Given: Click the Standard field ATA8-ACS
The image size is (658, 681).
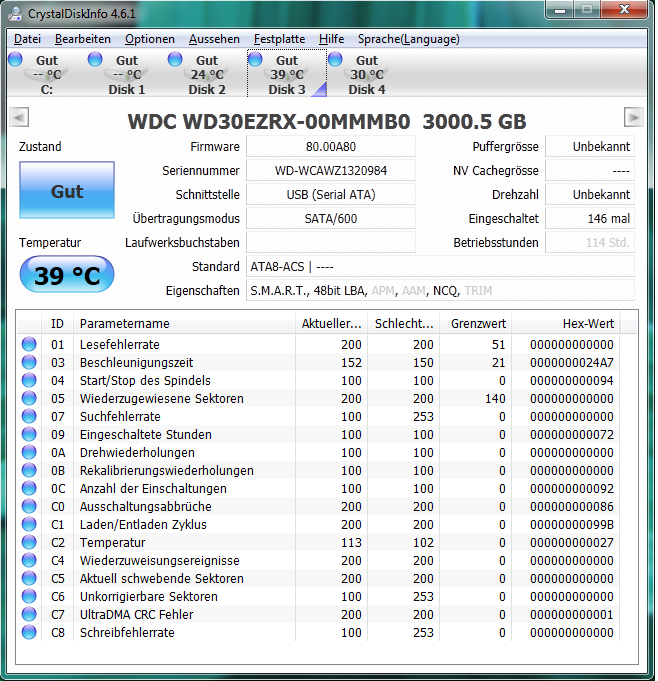Looking at the screenshot, I should 440,266.
